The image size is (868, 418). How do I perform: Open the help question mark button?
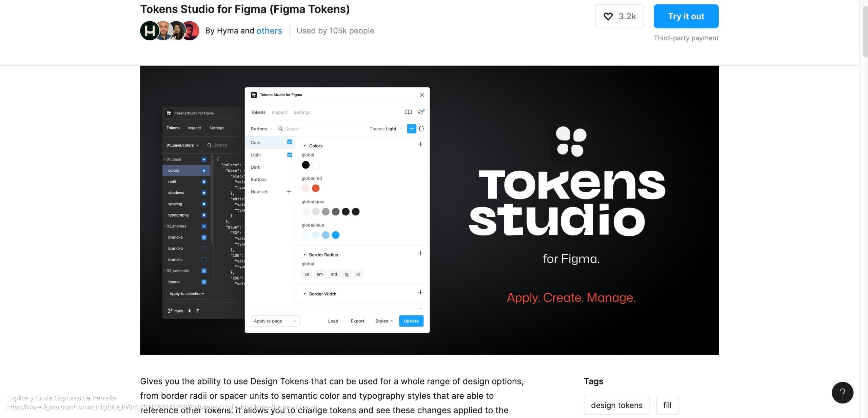[x=842, y=393]
